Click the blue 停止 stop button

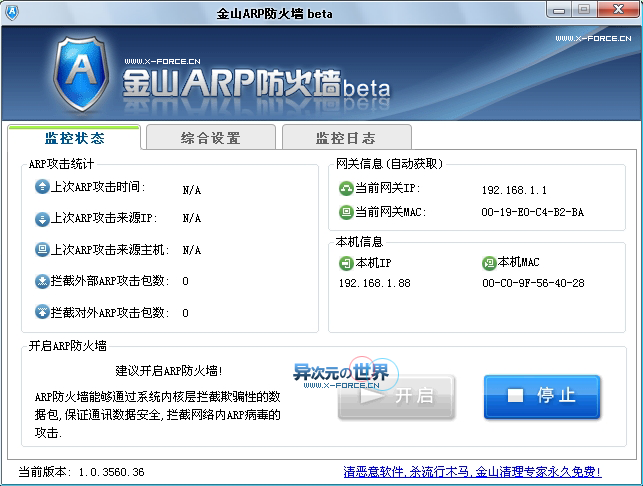point(542,397)
